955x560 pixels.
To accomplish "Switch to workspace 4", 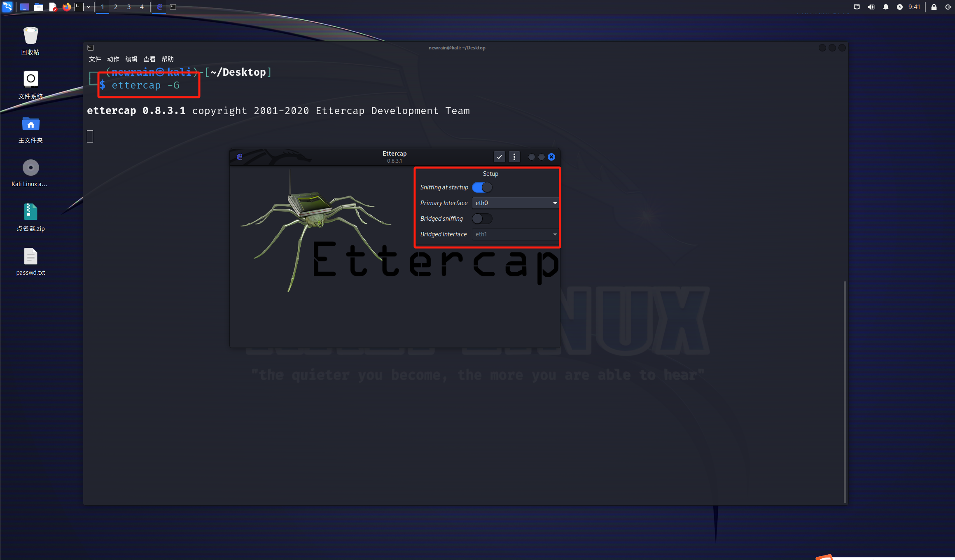I will click(x=142, y=7).
